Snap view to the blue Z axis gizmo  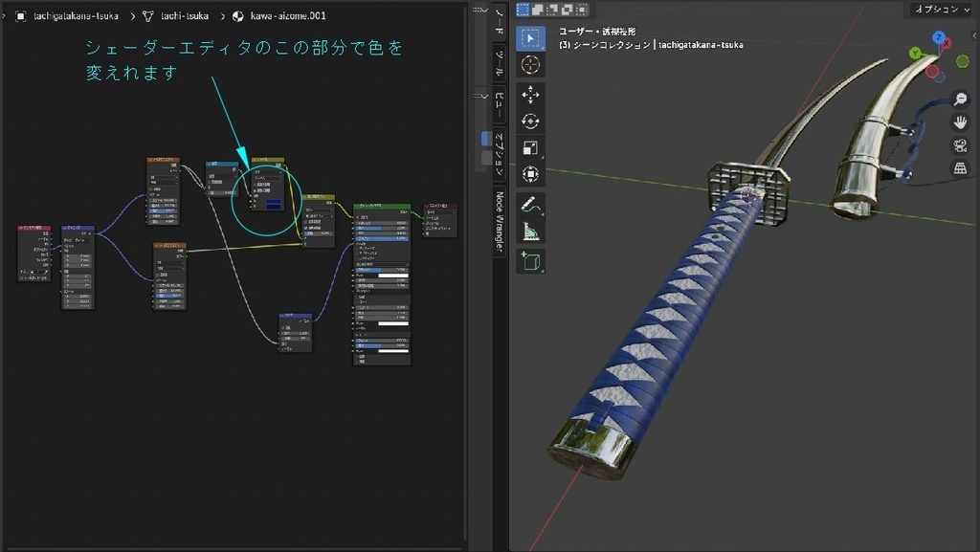tap(938, 37)
